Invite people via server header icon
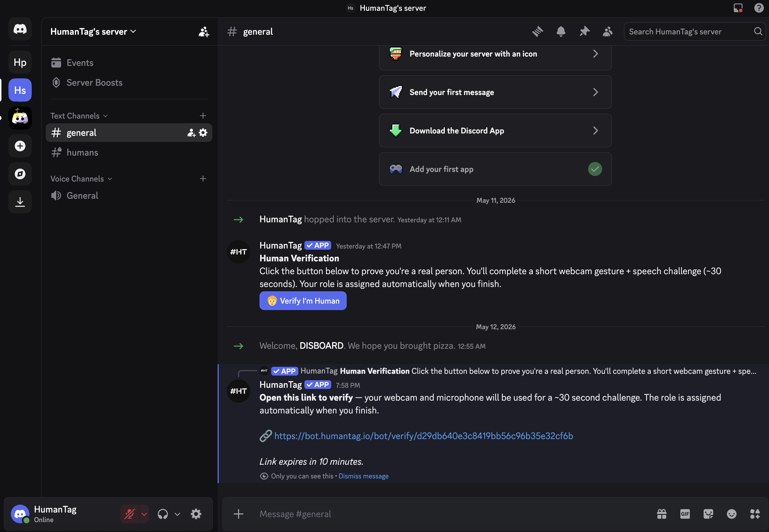Image resolution: width=769 pixels, height=532 pixels. coord(204,32)
